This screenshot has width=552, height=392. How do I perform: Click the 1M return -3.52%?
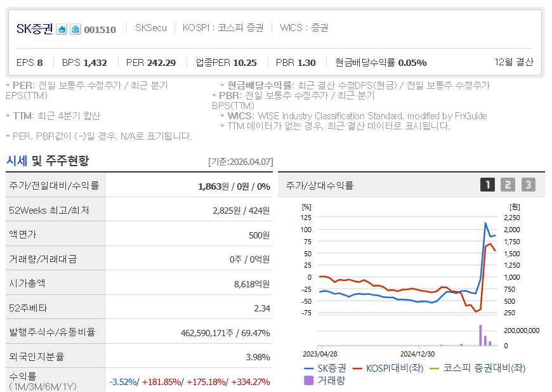point(123,382)
